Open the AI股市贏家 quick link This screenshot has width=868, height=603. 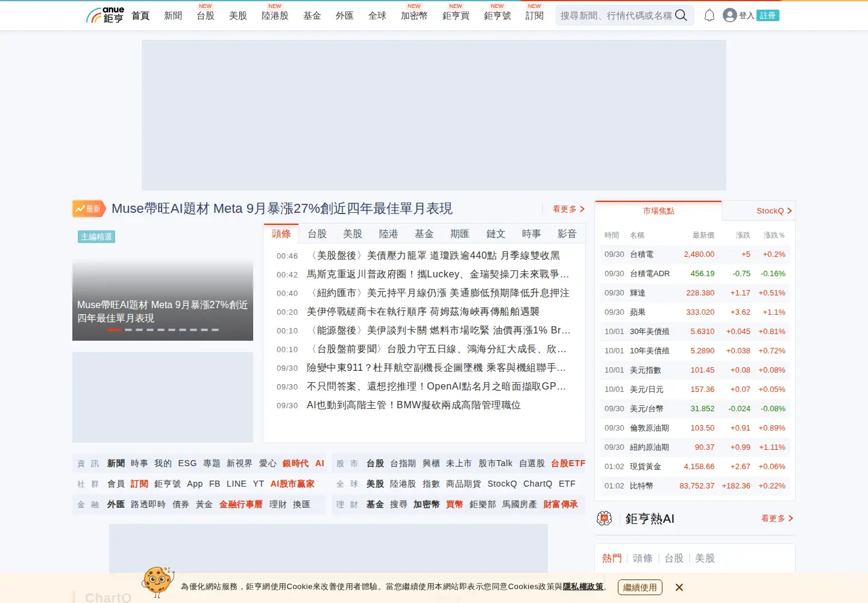coord(292,484)
